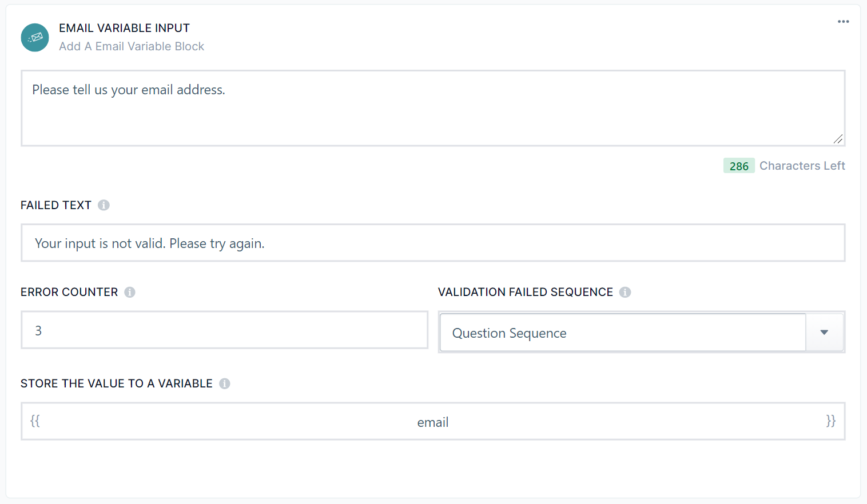The height and width of the screenshot is (504, 867).
Task: Select the Error Counter field containing 3
Action: (224, 330)
